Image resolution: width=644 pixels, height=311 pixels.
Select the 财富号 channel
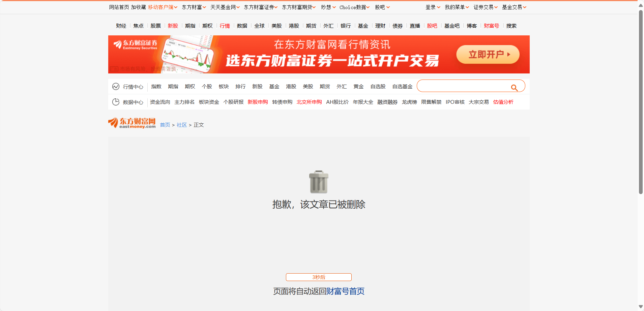(491, 26)
